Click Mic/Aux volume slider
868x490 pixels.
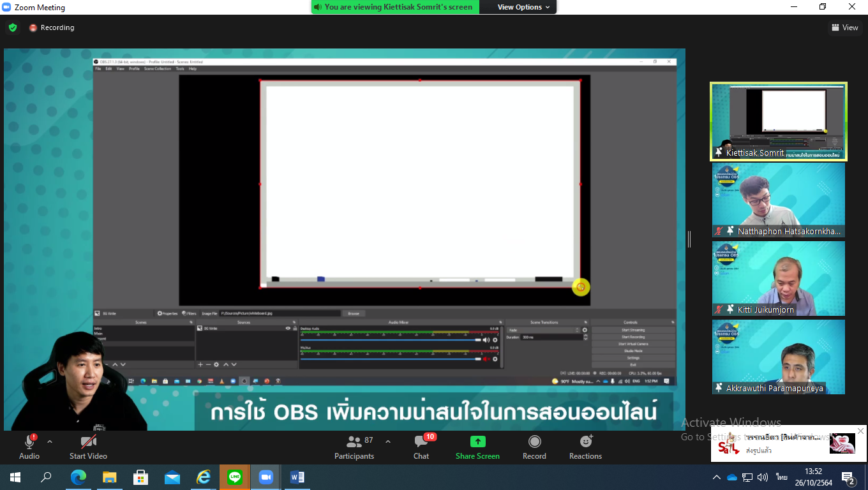(x=391, y=359)
